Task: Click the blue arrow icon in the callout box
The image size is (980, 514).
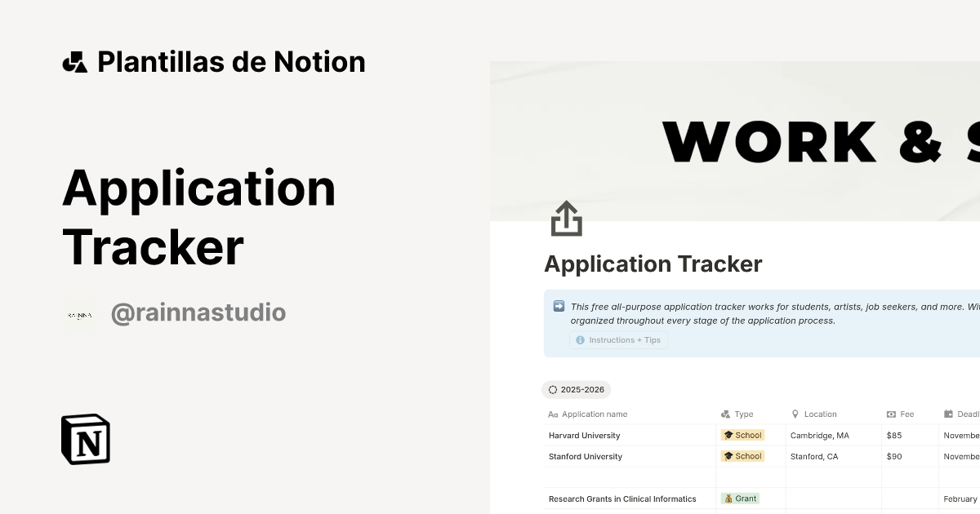Action: pyautogui.click(x=559, y=306)
